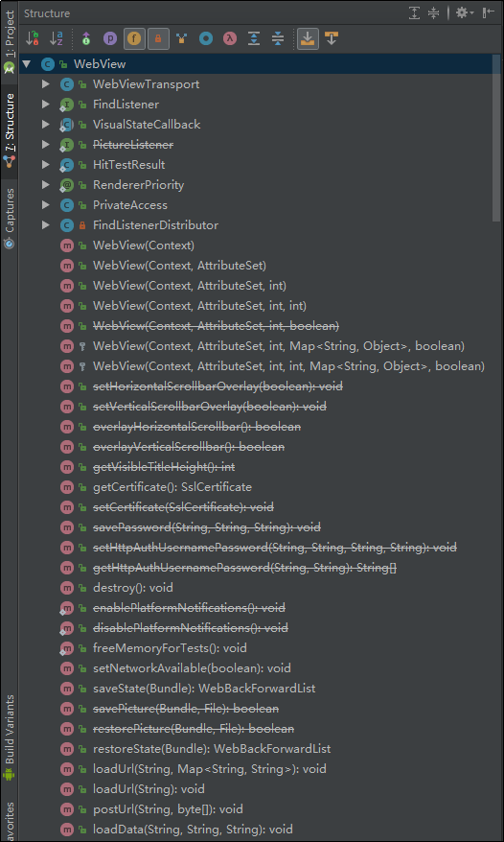Click the Structure panel title label

(x=47, y=12)
